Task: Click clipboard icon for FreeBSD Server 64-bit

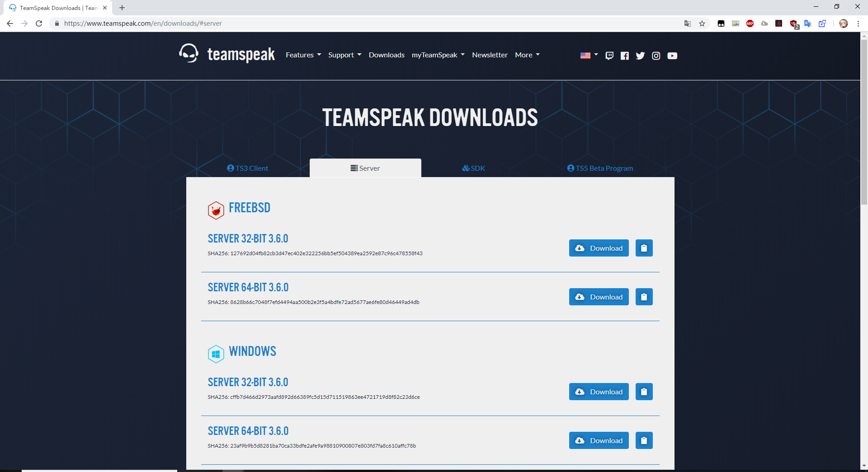Action: coord(644,297)
